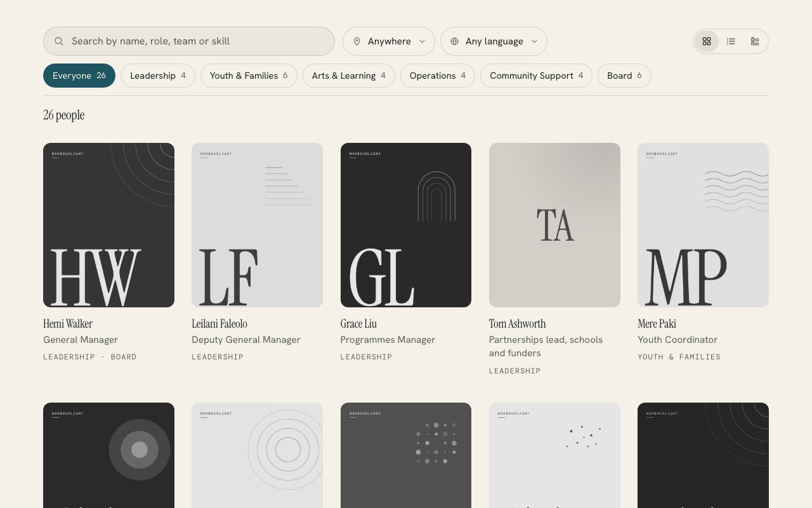Click the 'Programmes Manager' role text

[x=388, y=340]
